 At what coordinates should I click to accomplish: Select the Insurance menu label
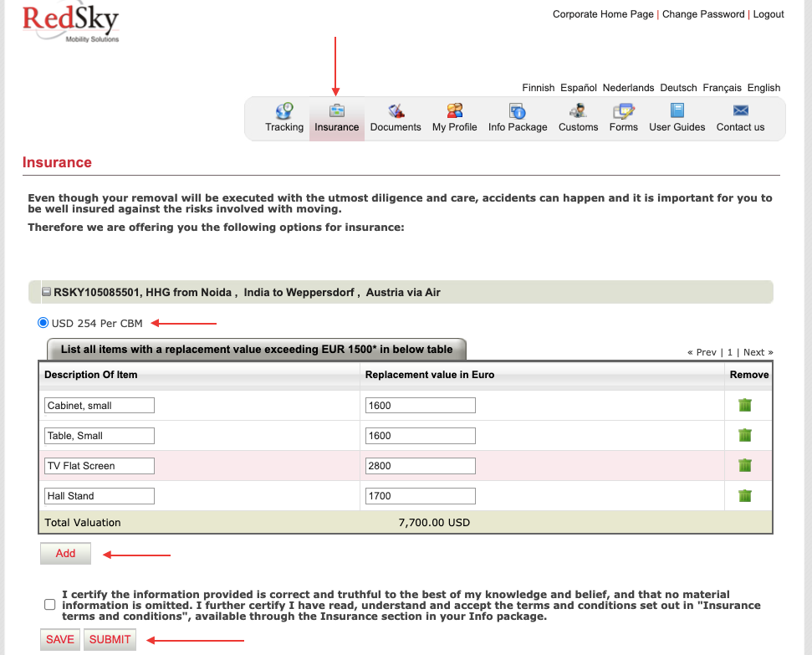[337, 127]
